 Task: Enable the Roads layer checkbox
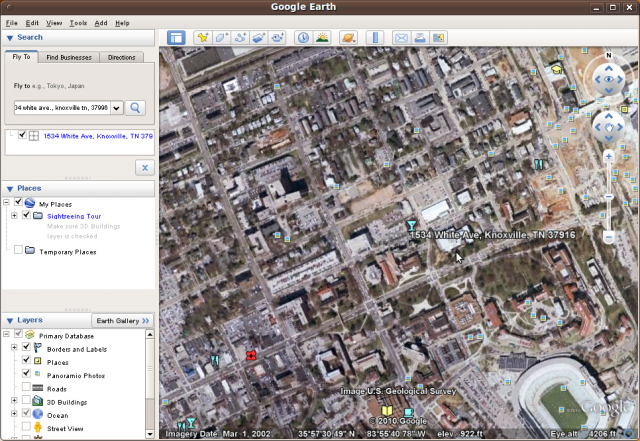[26, 388]
